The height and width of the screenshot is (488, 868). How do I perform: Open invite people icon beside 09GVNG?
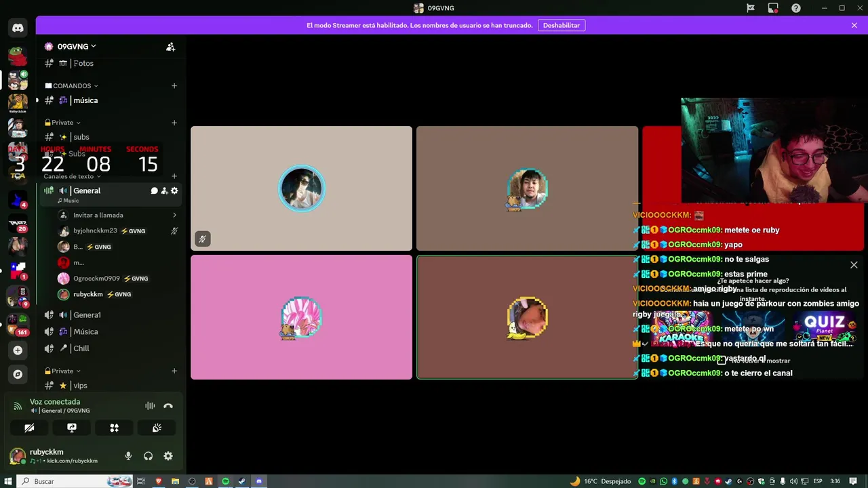point(171,47)
